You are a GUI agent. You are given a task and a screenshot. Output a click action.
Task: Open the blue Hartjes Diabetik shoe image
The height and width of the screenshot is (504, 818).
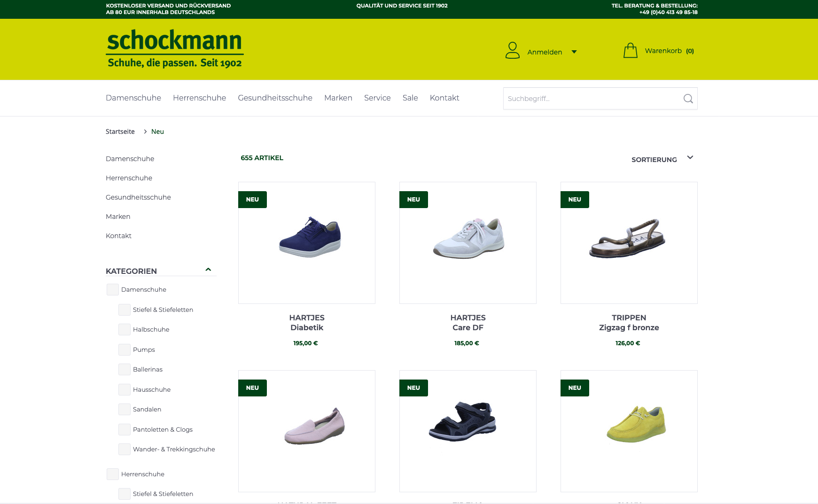[307, 243]
